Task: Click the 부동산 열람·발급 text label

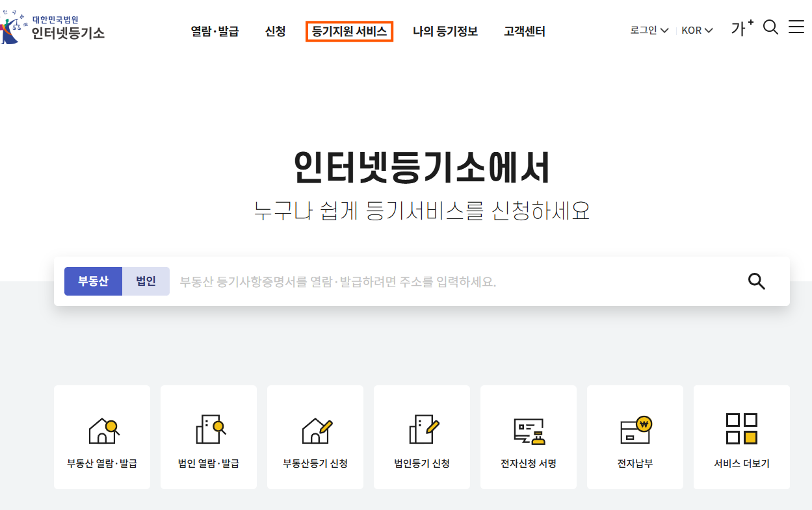Action: pos(102,464)
